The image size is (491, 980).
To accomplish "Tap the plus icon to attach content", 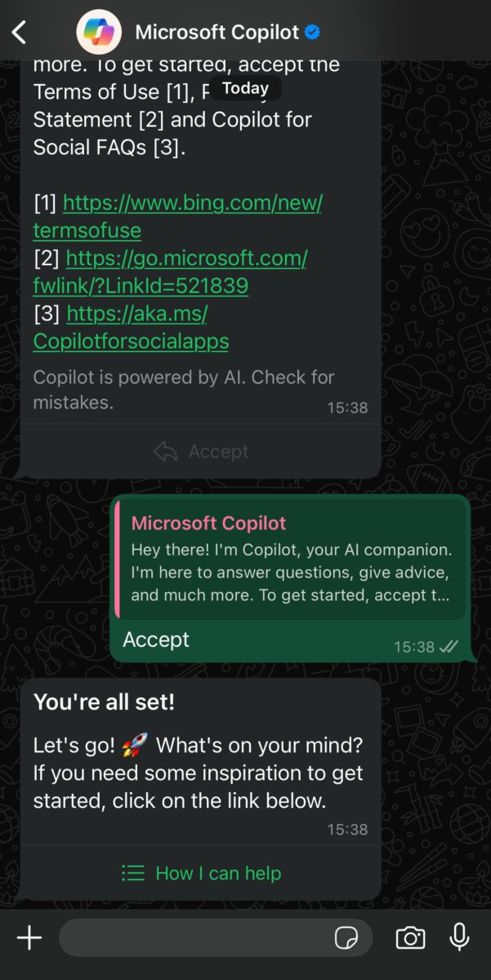I will pyautogui.click(x=29, y=938).
